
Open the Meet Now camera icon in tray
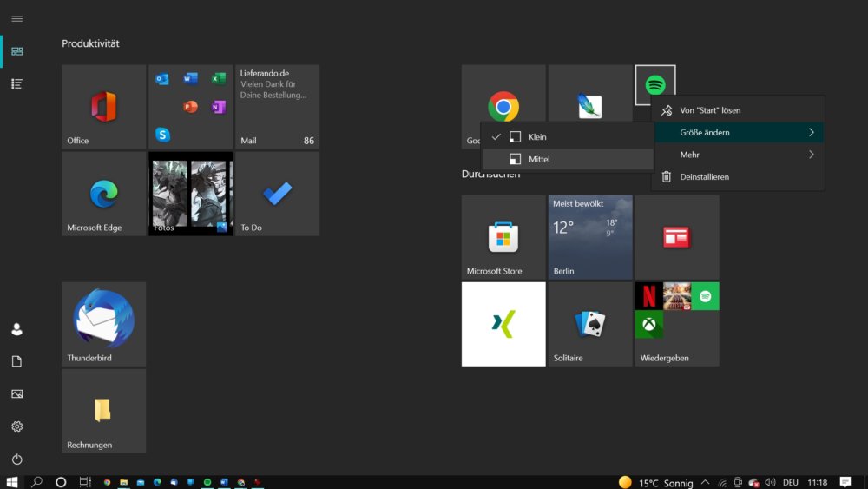click(738, 482)
